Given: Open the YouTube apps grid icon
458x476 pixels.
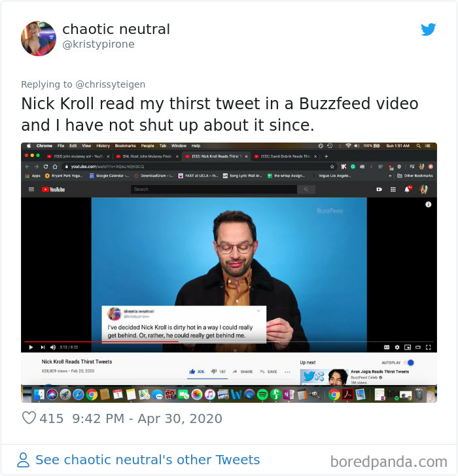Looking at the screenshot, I should 393,190.
